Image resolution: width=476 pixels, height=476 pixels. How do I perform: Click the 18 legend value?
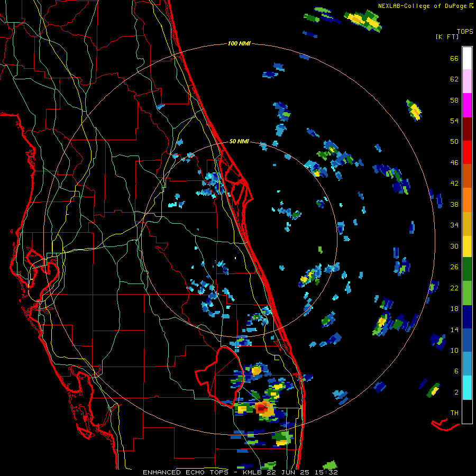point(454,309)
